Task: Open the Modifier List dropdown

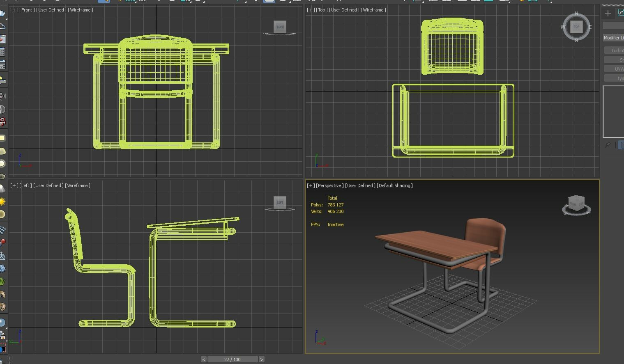Action: pyautogui.click(x=613, y=38)
